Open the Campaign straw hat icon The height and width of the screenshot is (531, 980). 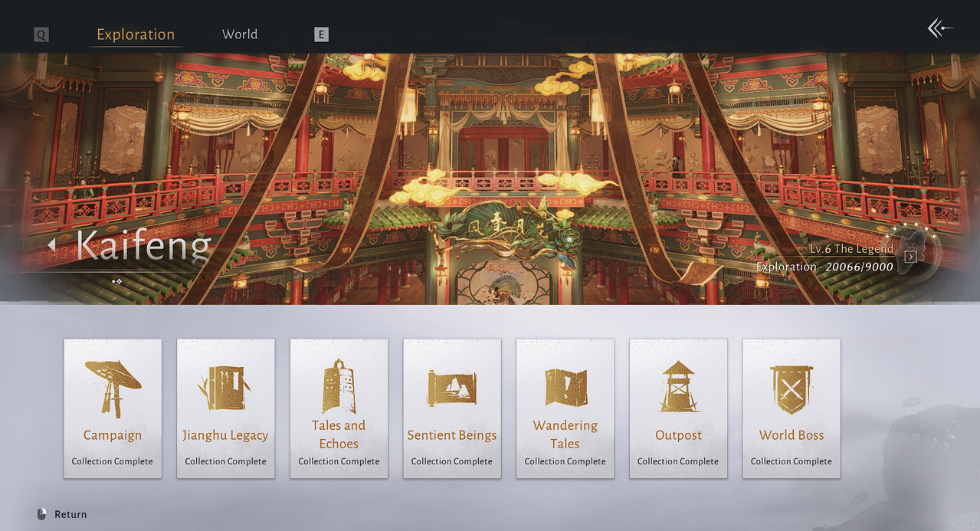[x=113, y=388]
